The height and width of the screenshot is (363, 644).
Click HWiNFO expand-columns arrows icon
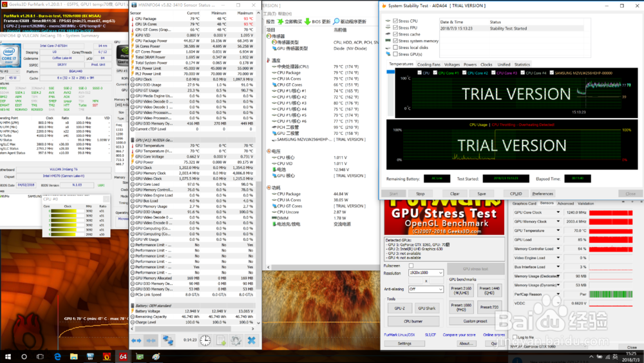(x=136, y=340)
